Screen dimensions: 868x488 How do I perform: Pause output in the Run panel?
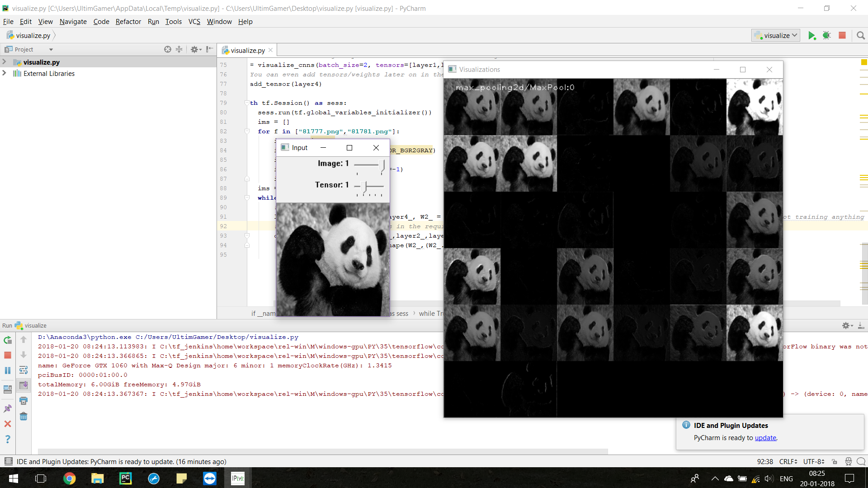point(8,371)
